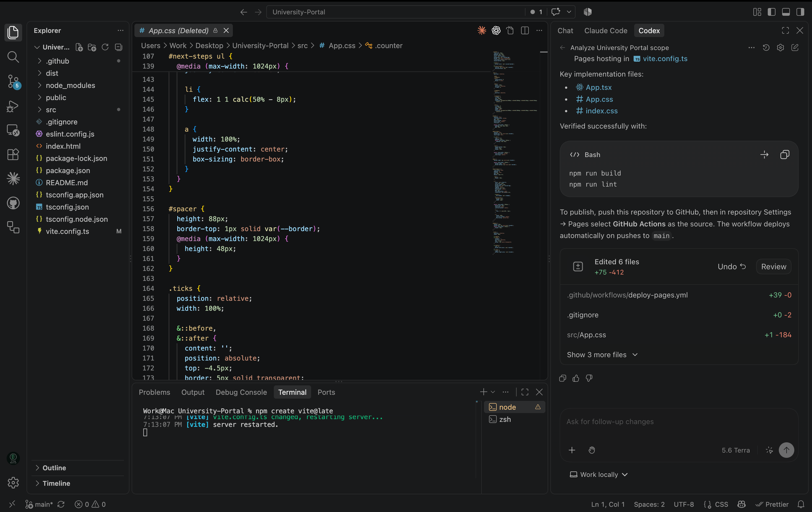Split the editor to the right

coord(525,30)
